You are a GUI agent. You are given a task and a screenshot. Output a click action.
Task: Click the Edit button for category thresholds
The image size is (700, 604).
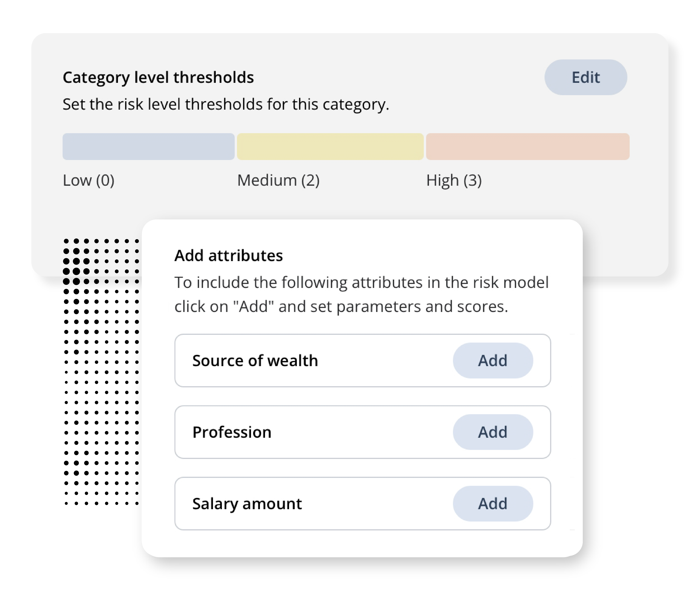586,77
